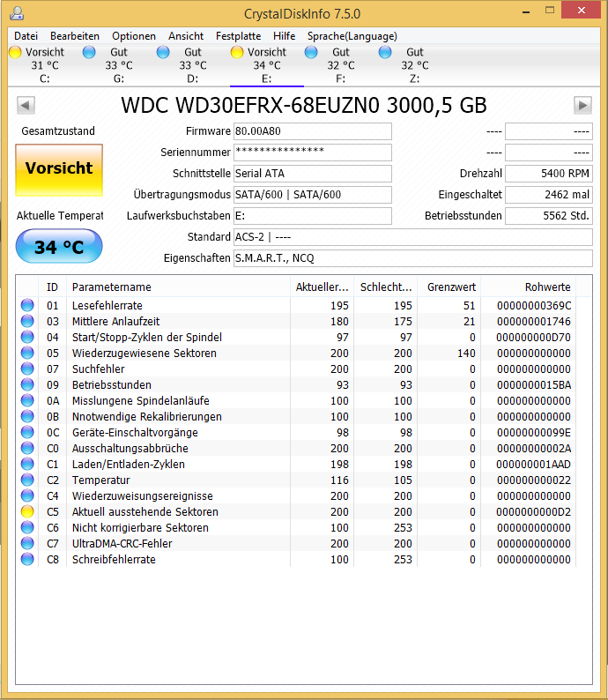The width and height of the screenshot is (608, 700).
Task: Click the 34 °C temperature button
Action: click(59, 247)
